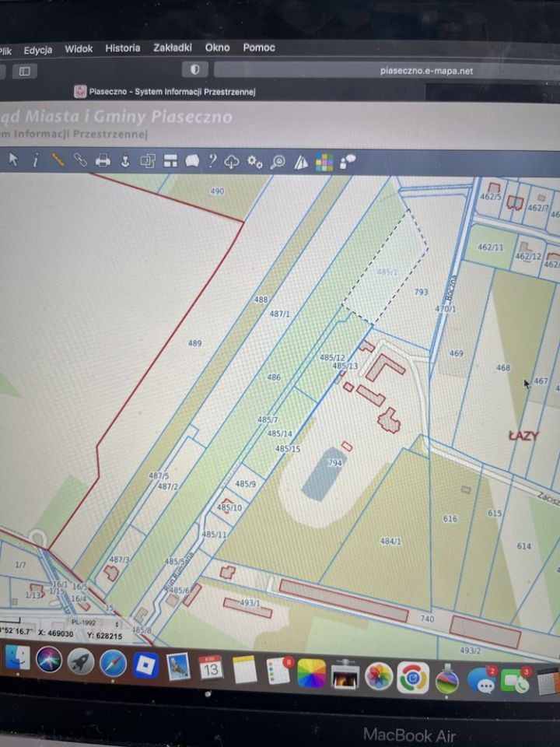The height and width of the screenshot is (747, 560).
Task: Click the anchor icon in map toolbar
Action: pyautogui.click(x=124, y=160)
